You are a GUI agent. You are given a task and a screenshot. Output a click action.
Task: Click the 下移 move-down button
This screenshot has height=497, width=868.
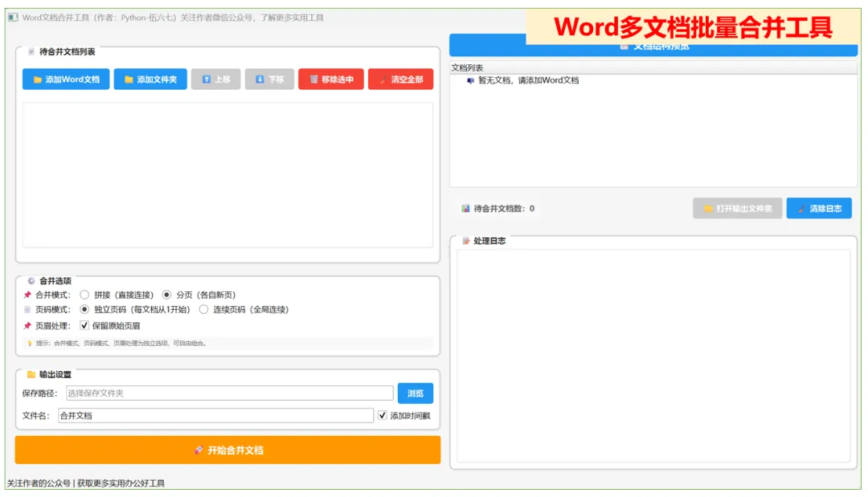269,79
